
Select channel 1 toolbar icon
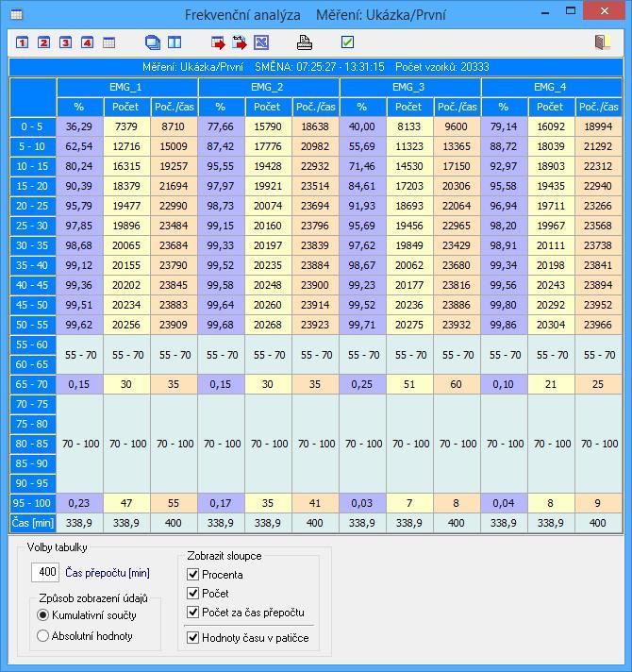pos(23,42)
